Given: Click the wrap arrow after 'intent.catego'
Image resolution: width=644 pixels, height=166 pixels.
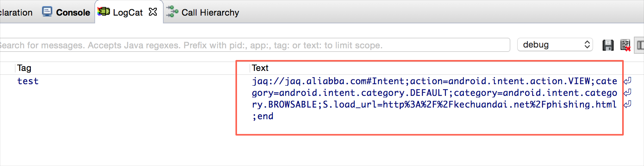Looking at the screenshot, I should tap(627, 93).
